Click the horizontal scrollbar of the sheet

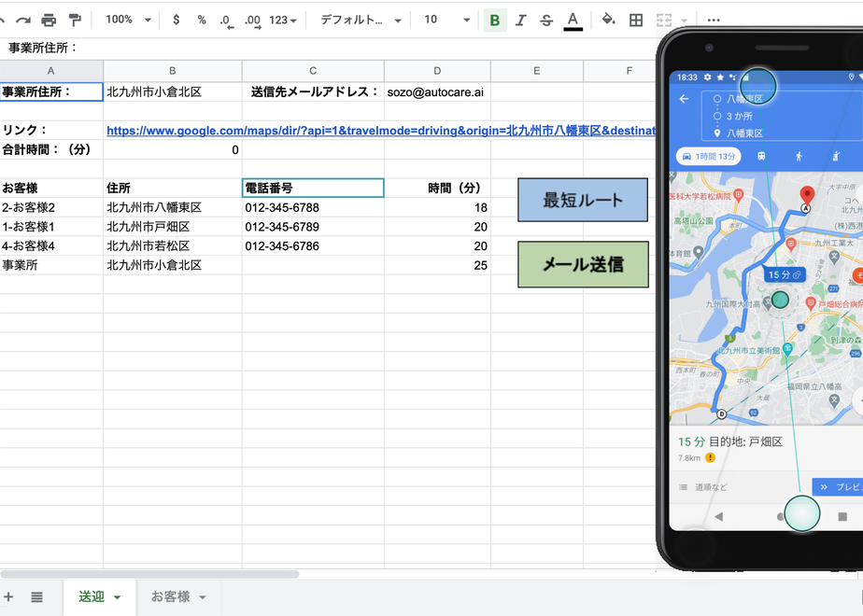pos(149,574)
